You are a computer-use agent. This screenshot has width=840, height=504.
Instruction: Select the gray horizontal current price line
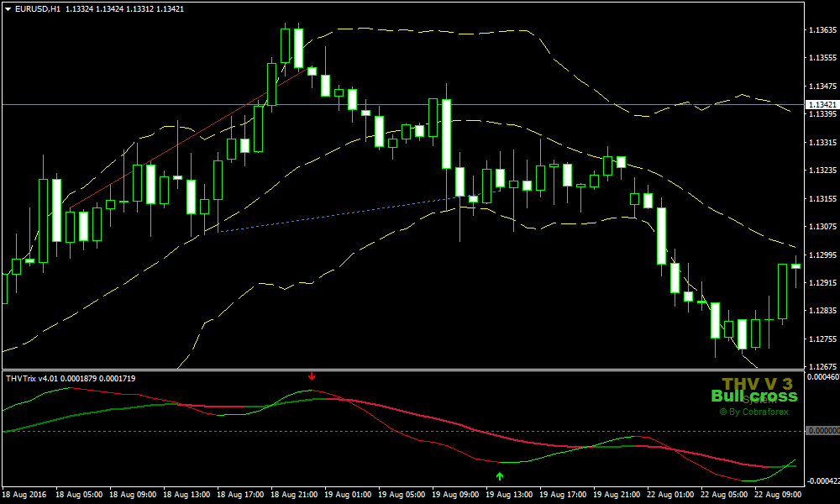click(x=504, y=105)
